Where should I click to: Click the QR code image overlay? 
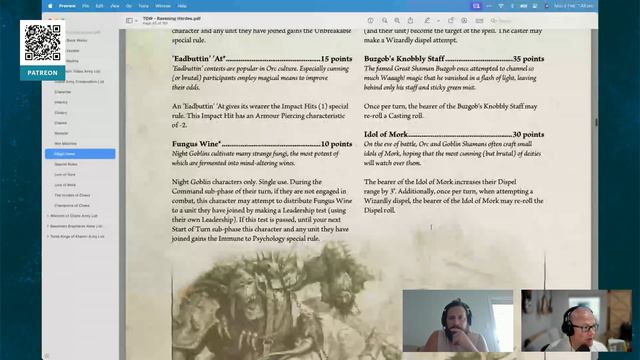[x=42, y=43]
